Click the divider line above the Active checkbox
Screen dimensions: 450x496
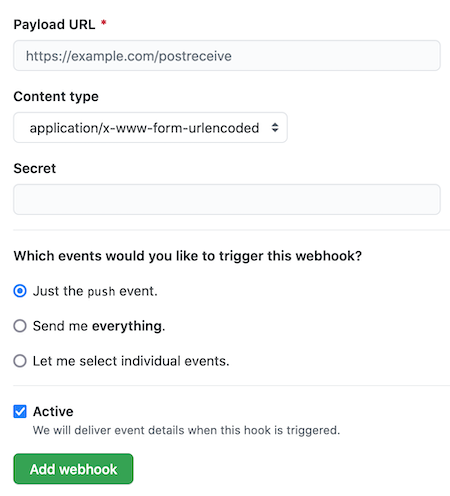(231, 386)
